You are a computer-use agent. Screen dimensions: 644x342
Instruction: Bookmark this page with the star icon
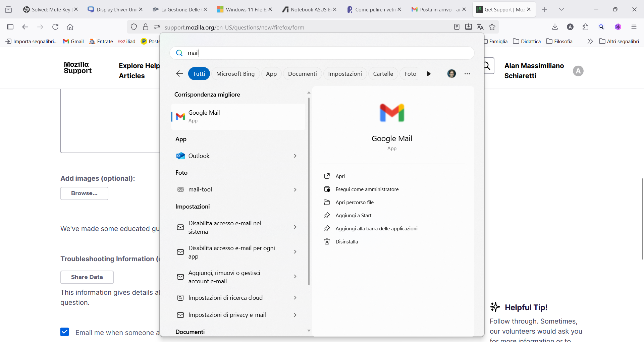tap(492, 27)
